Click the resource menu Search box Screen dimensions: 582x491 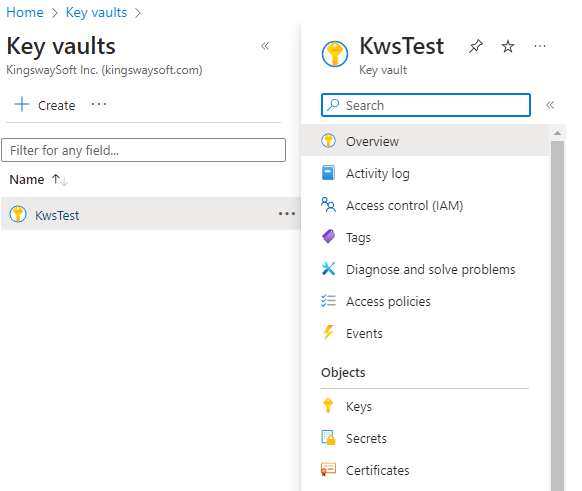tap(426, 105)
